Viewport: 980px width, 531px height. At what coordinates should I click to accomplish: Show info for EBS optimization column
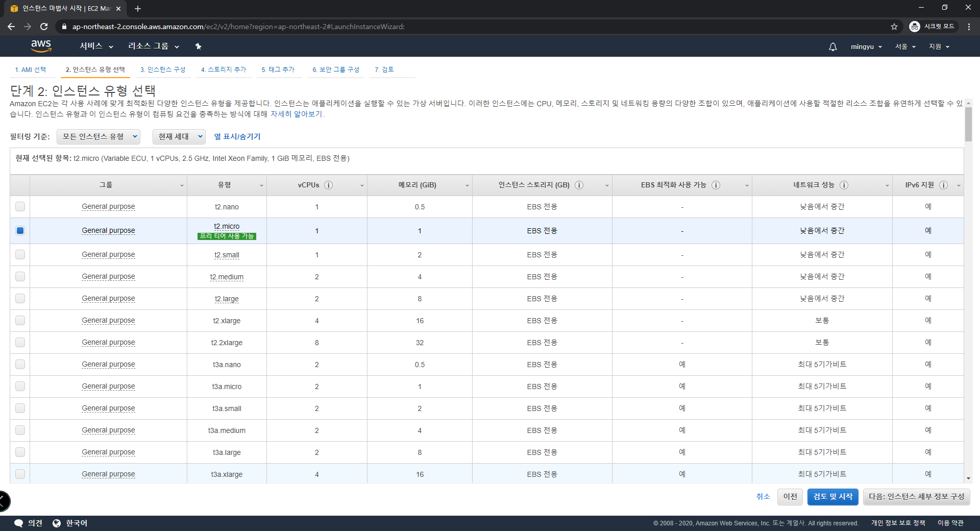(716, 185)
